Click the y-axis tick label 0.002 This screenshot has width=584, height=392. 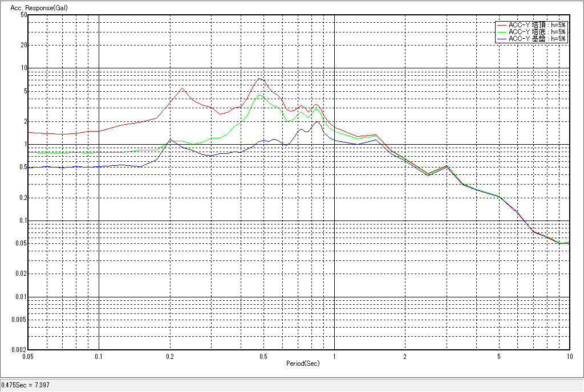[20, 350]
